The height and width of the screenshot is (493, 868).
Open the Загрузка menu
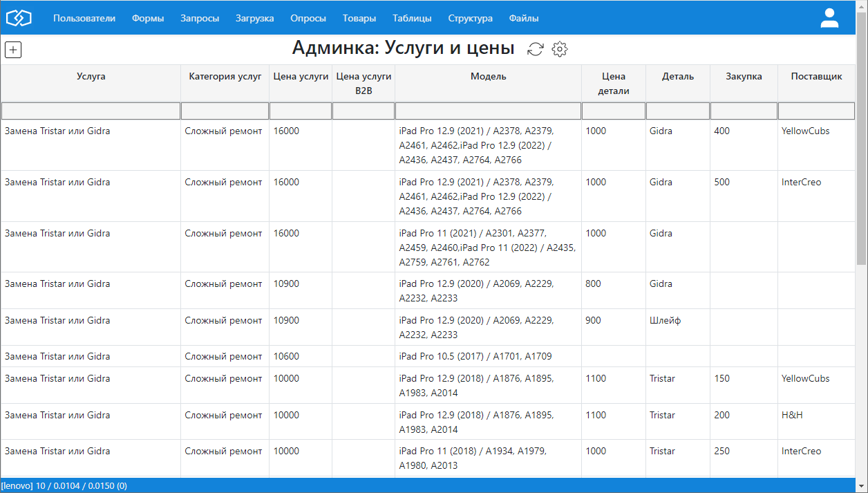[254, 19]
